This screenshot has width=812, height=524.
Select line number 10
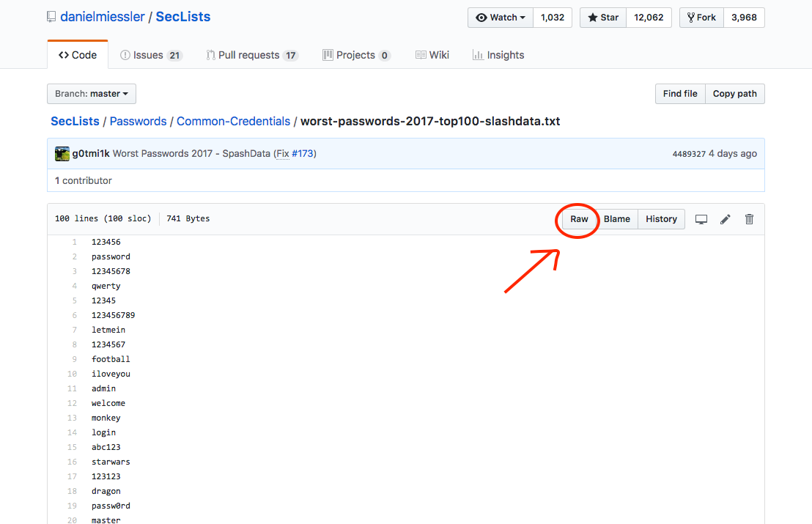click(72, 374)
